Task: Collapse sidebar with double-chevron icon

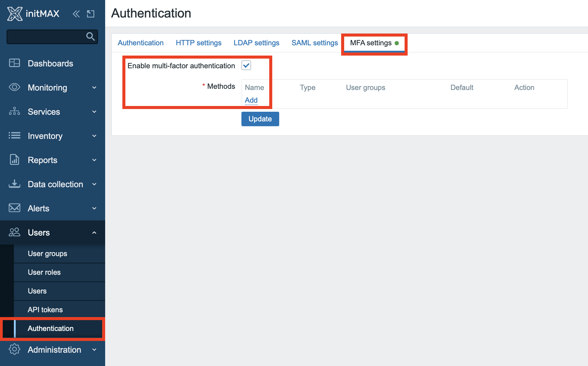Action: (76, 14)
